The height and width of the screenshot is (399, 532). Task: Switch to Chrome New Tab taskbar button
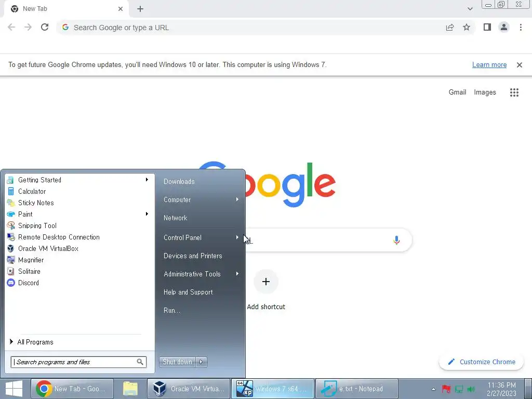tap(72, 389)
